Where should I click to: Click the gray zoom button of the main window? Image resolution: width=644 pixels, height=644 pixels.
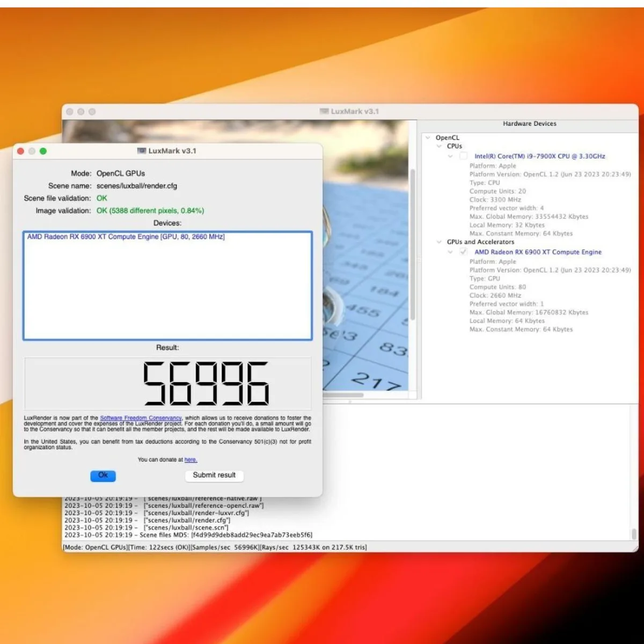pyautogui.click(x=92, y=112)
